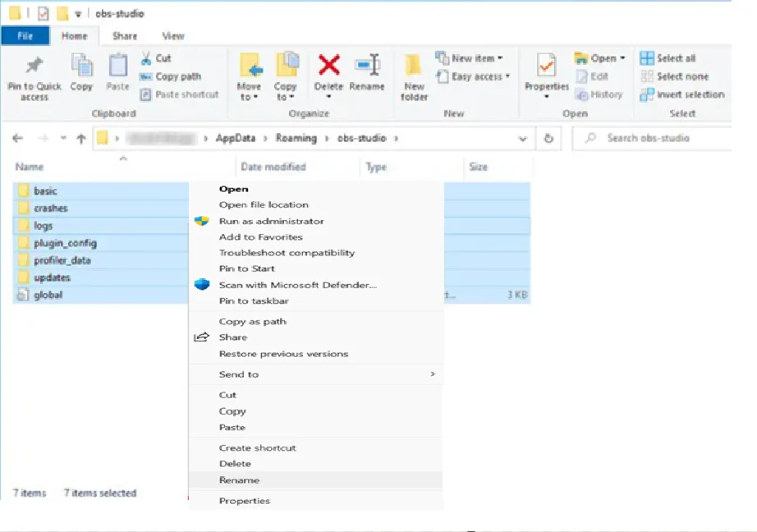Click the navigate back arrow
Viewport: 757px width, 532px height.
pos(17,138)
